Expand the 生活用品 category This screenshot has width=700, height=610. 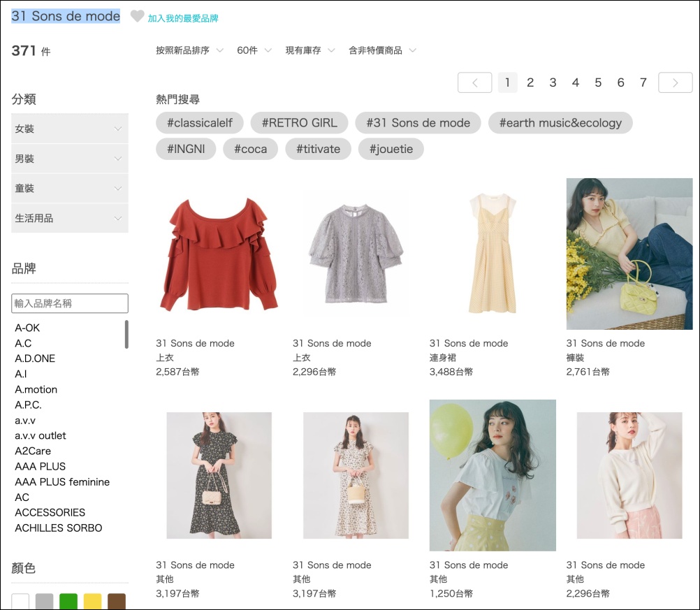click(x=70, y=219)
